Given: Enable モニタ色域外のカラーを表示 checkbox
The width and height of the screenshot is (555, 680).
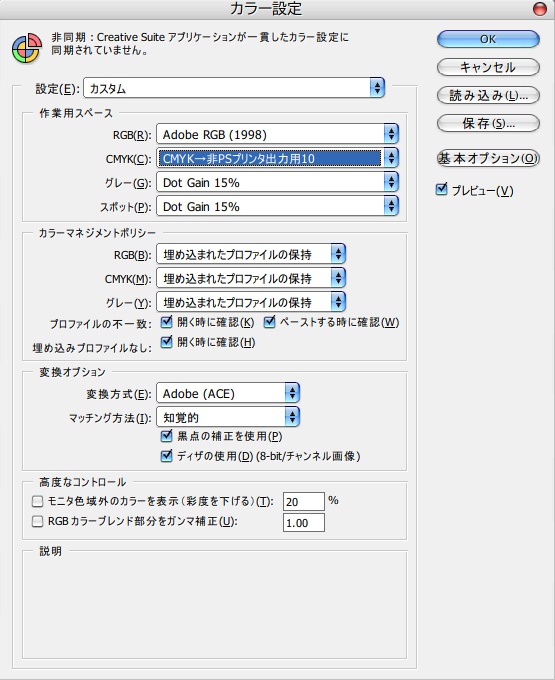Looking at the screenshot, I should [38, 501].
